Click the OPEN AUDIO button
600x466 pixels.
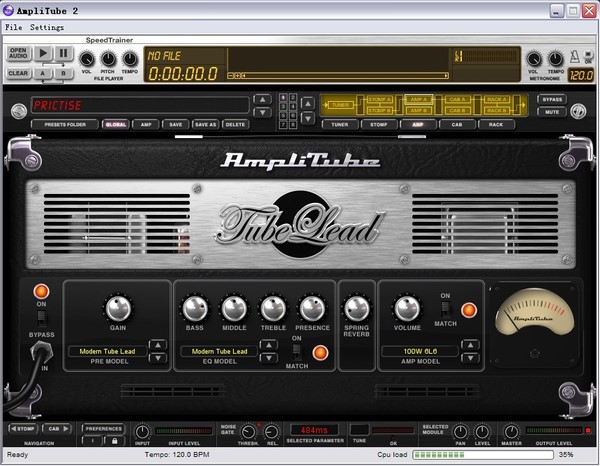tap(18, 53)
